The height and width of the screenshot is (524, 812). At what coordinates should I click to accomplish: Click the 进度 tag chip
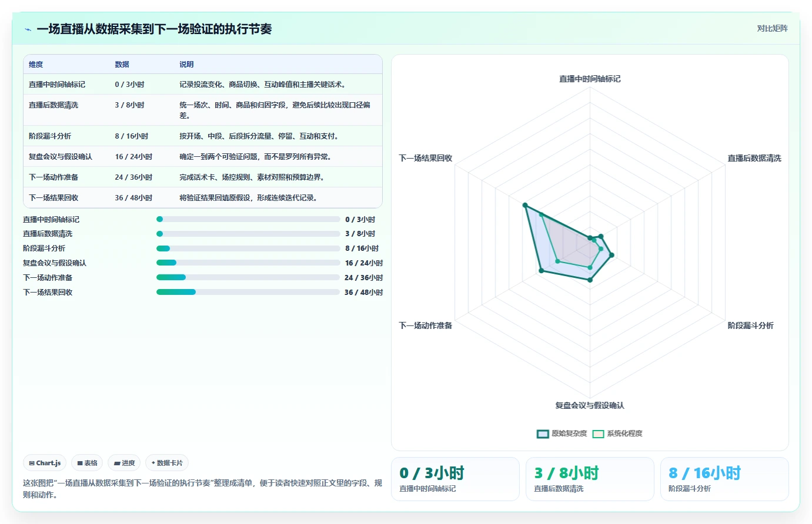pyautogui.click(x=124, y=463)
